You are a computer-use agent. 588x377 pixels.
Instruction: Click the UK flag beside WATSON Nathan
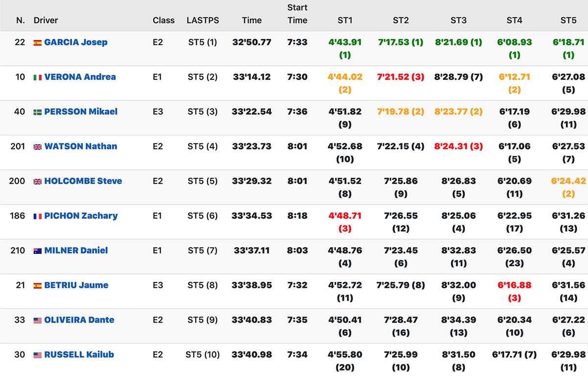37,147
